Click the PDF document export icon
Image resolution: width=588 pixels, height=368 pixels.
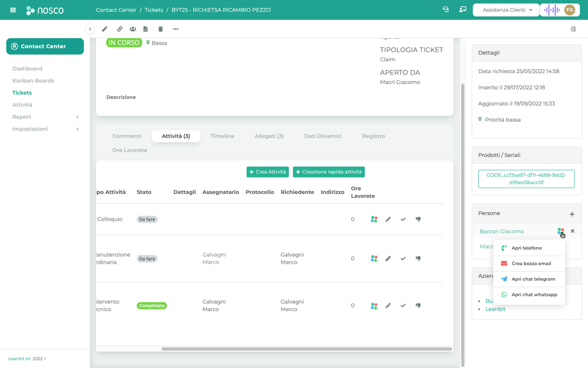[146, 29]
